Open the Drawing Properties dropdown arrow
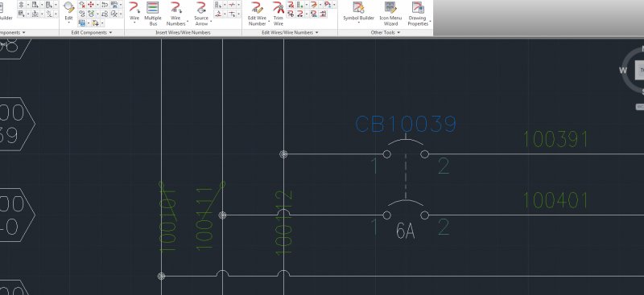644x295 pixels. click(x=430, y=22)
